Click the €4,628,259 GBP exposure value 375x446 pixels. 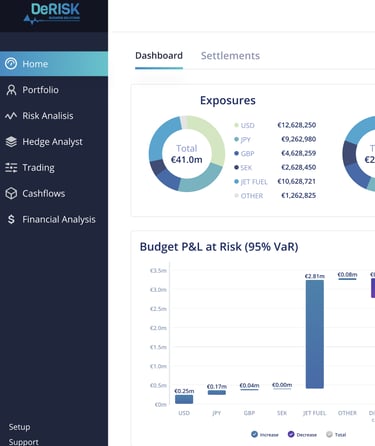tap(299, 153)
